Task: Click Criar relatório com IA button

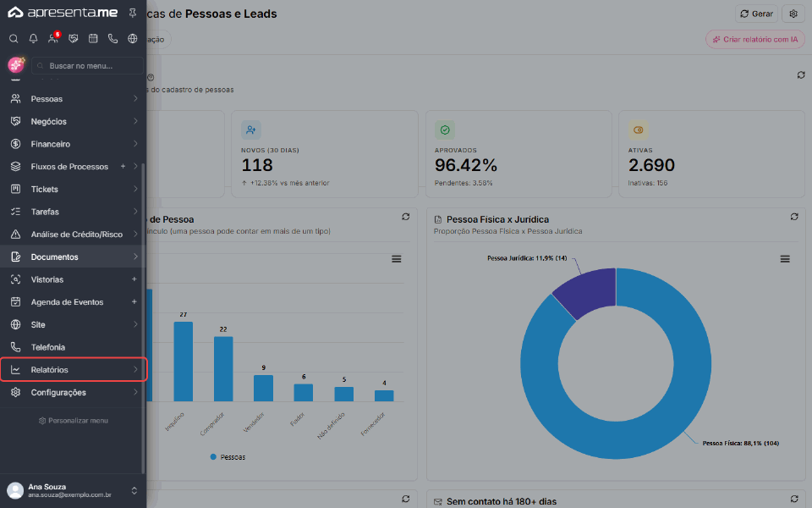Action: click(x=755, y=40)
